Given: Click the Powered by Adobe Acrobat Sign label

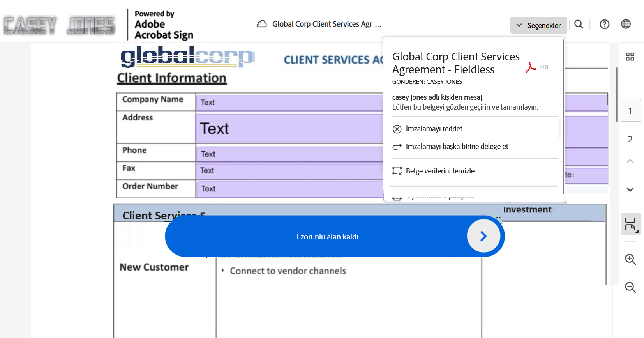Looking at the screenshot, I should coord(164,25).
